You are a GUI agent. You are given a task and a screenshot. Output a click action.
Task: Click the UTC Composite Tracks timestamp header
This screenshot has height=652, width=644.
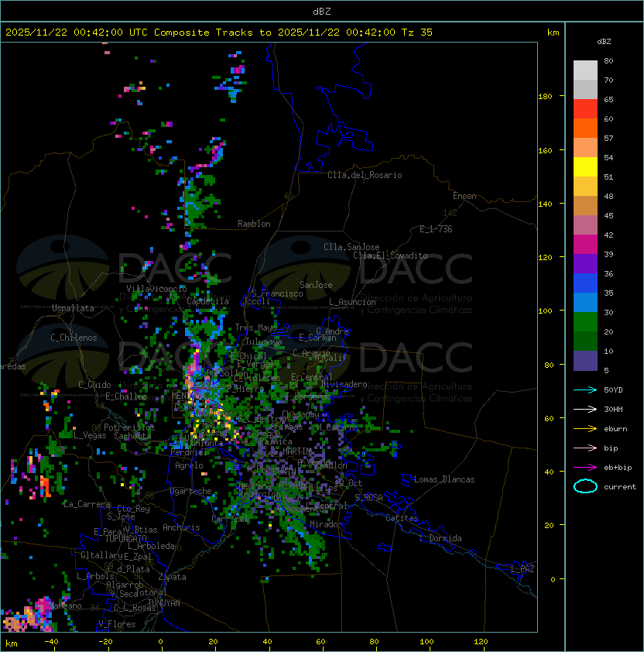(x=219, y=33)
